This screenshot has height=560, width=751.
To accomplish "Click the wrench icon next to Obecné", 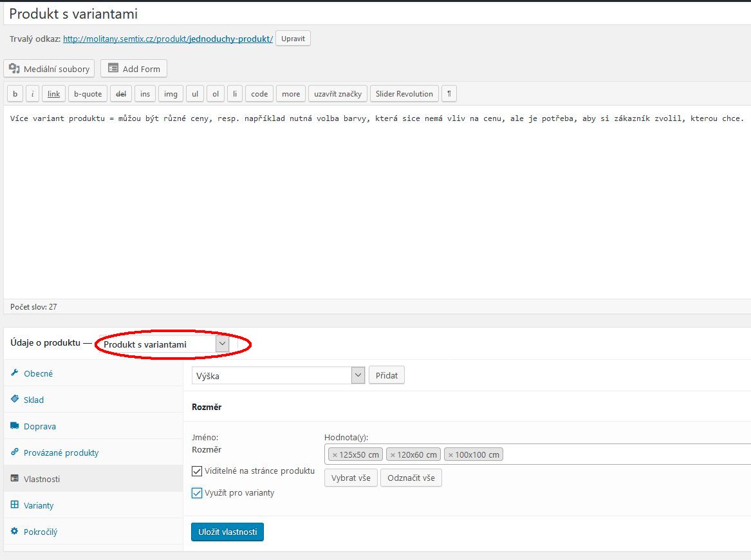I will click(15, 373).
